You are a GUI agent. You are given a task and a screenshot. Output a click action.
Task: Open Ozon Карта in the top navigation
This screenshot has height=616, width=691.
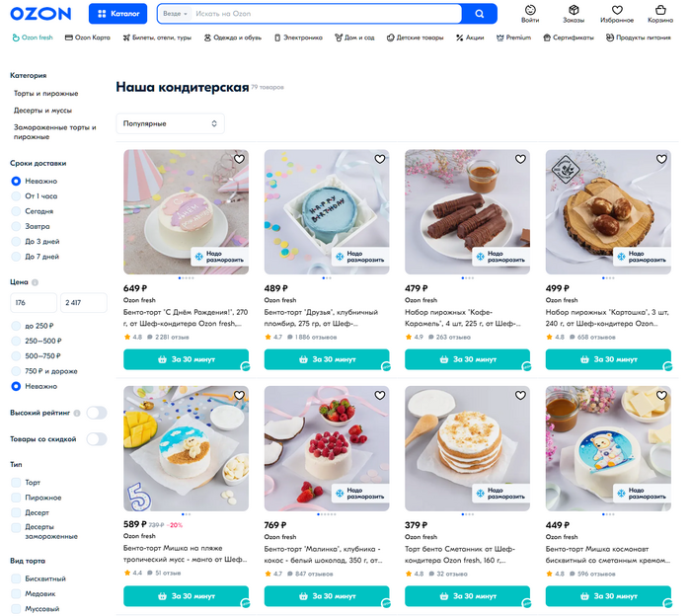coord(88,38)
